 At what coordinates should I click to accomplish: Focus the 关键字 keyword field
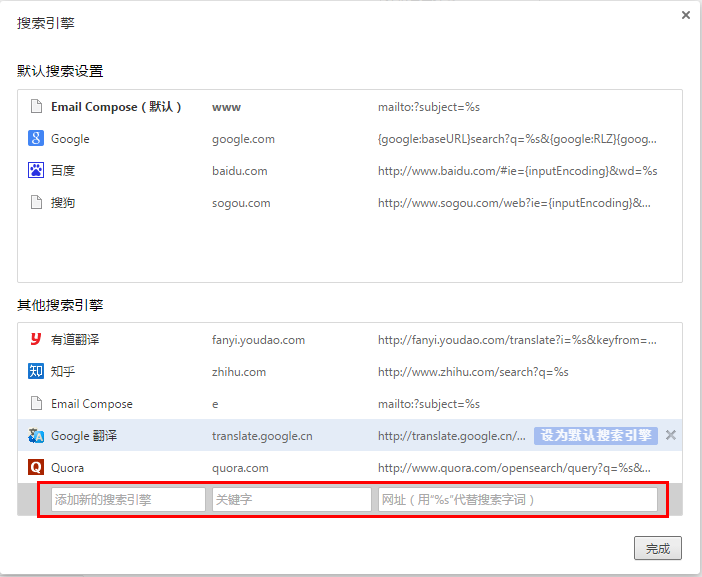[291, 500]
